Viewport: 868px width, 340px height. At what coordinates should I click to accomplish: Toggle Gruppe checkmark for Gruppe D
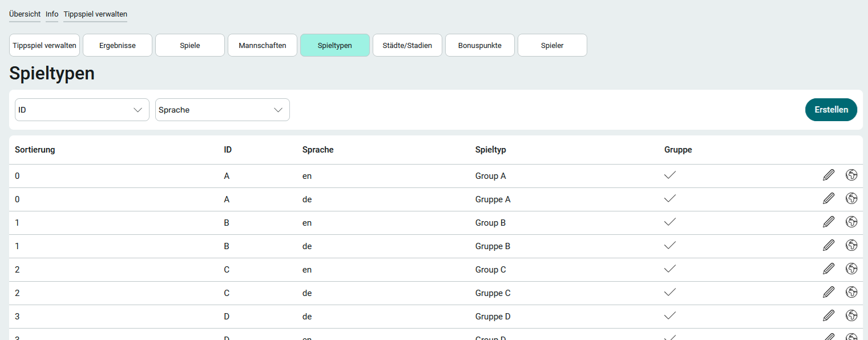click(x=670, y=315)
